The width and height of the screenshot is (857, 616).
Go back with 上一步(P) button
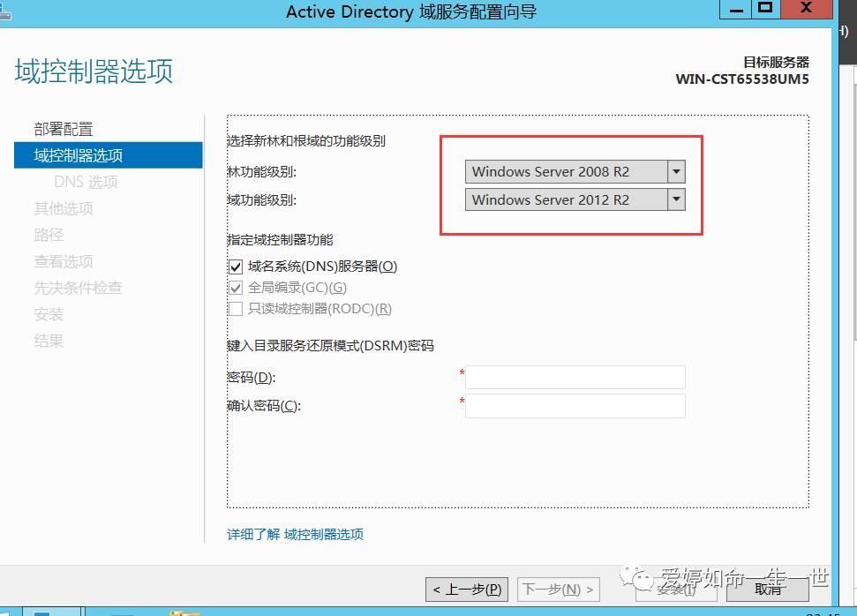(x=467, y=590)
